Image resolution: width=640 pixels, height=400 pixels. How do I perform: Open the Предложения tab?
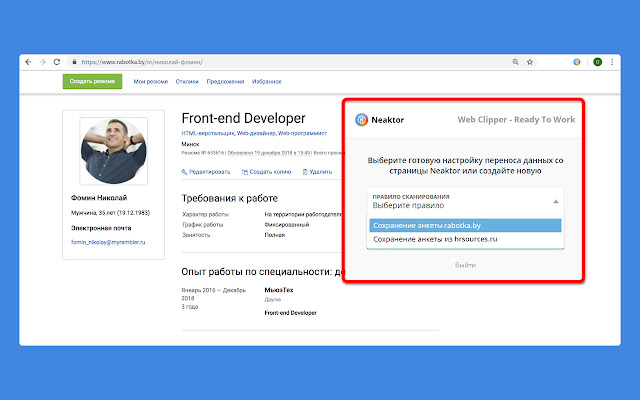(x=225, y=82)
